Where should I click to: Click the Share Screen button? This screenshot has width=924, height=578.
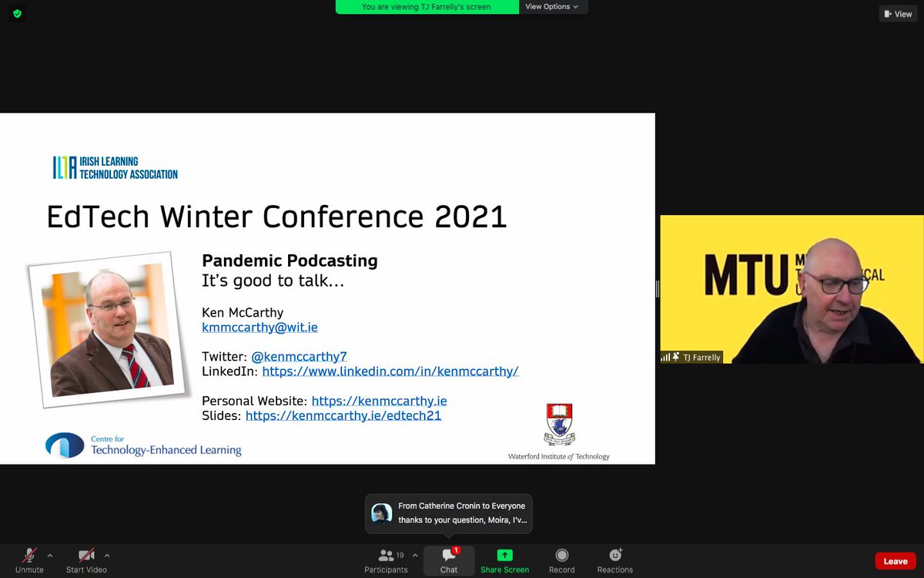pyautogui.click(x=504, y=560)
